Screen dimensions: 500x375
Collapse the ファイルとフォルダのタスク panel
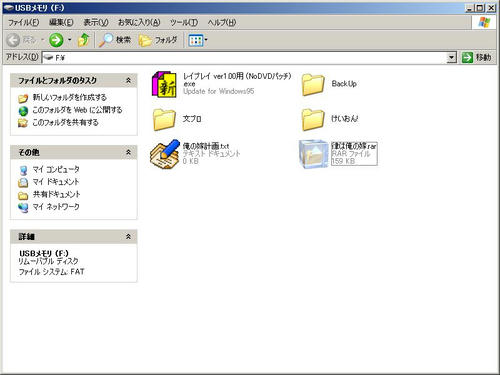[x=128, y=80]
